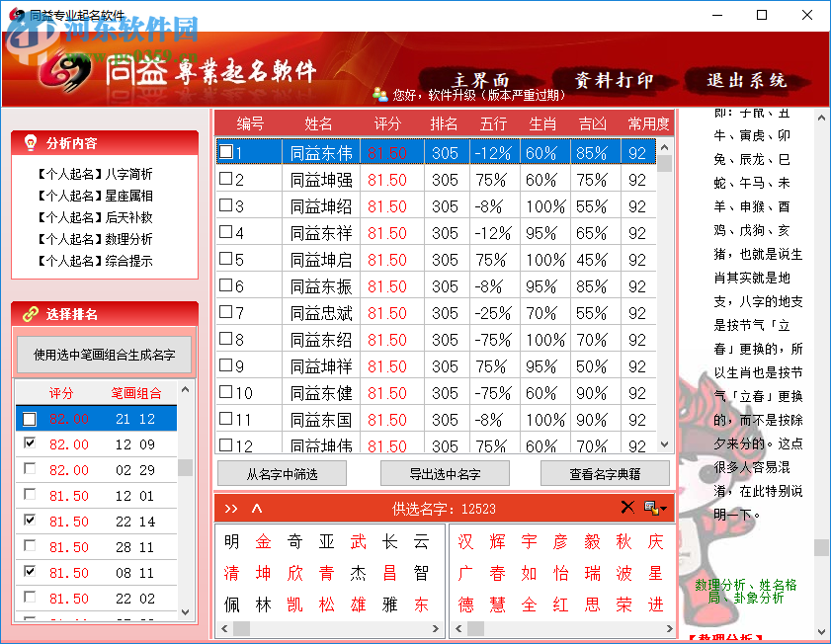Select the character 汉 in the supply names
The image size is (831, 644).
coord(466,541)
